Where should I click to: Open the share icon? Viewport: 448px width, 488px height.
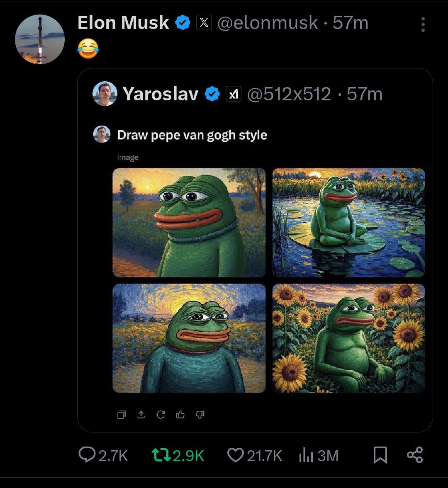click(x=415, y=455)
